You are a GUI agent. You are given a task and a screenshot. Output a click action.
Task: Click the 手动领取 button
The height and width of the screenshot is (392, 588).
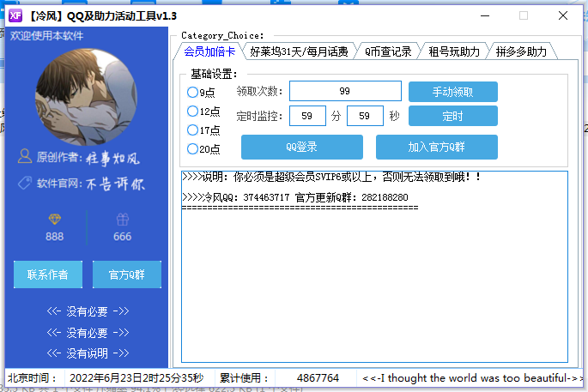[x=453, y=92]
